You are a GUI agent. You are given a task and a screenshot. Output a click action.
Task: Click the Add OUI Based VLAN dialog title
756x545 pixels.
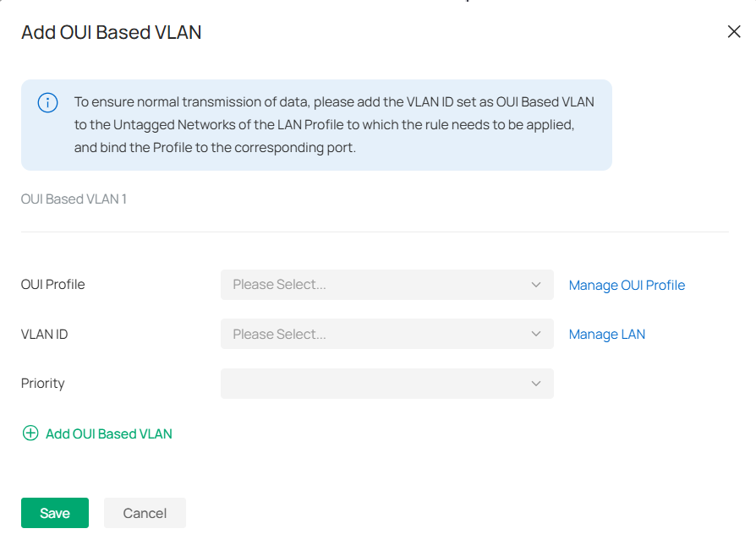(x=111, y=32)
